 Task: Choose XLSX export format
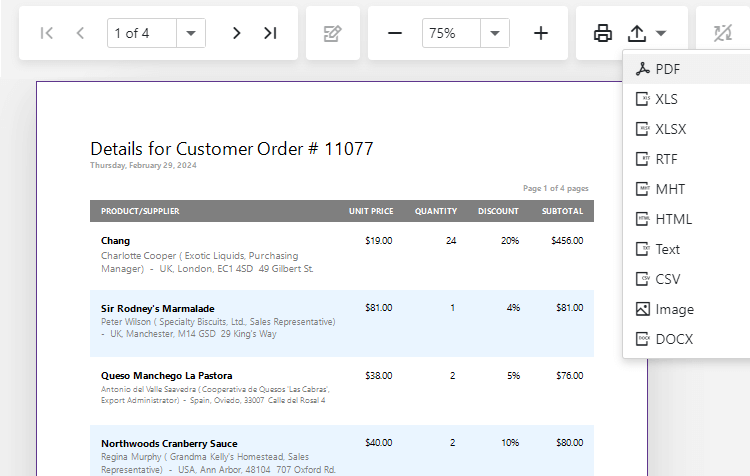(x=670, y=129)
